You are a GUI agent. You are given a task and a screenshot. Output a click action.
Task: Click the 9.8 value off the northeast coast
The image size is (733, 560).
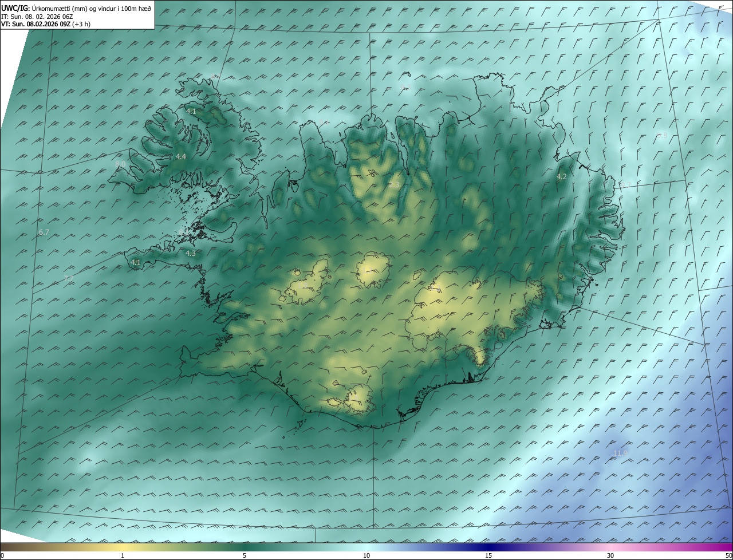[662, 135]
